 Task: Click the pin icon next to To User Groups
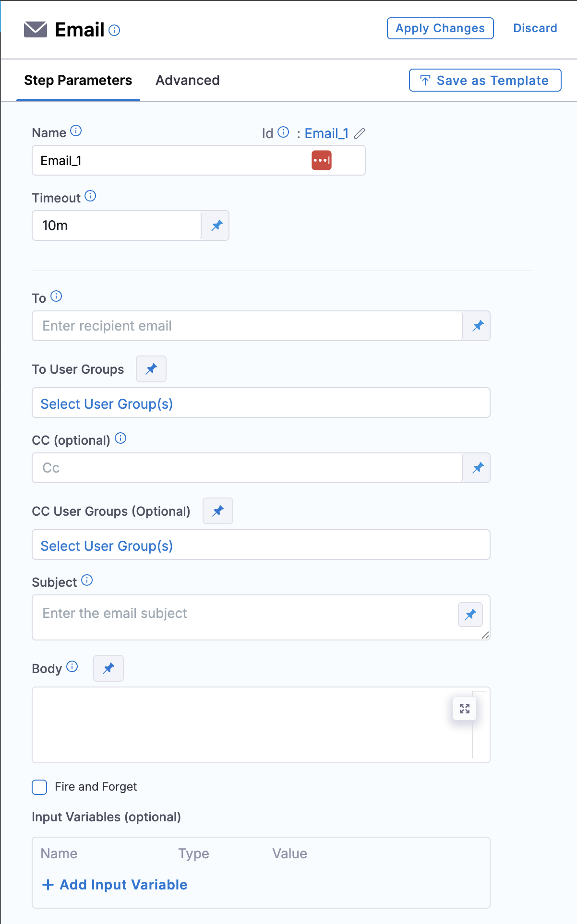pyautogui.click(x=151, y=369)
